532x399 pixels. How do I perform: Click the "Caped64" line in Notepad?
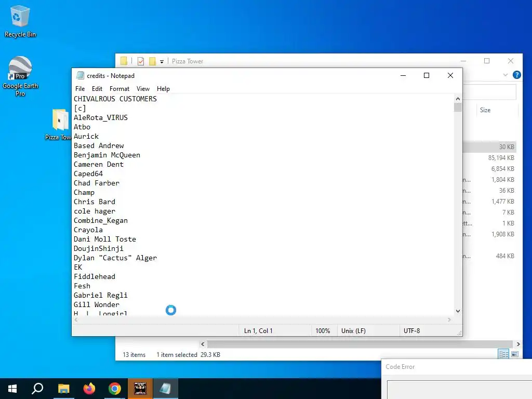pos(88,174)
